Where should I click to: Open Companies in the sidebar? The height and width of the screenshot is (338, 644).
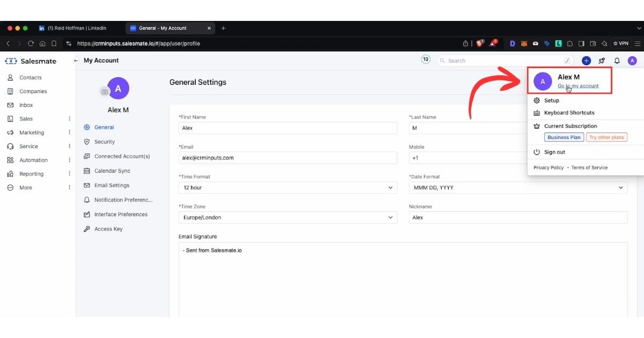tap(33, 91)
